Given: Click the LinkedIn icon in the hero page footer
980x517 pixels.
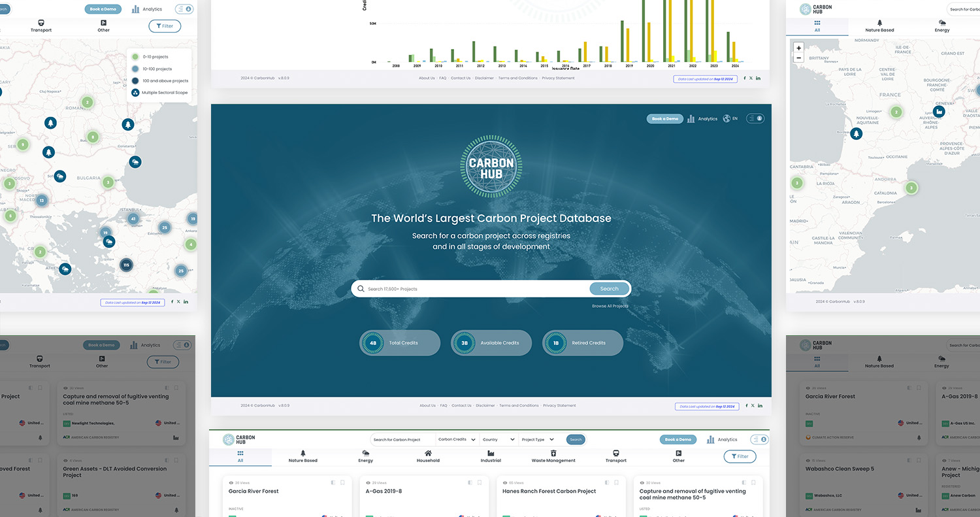Looking at the screenshot, I should [759, 406].
